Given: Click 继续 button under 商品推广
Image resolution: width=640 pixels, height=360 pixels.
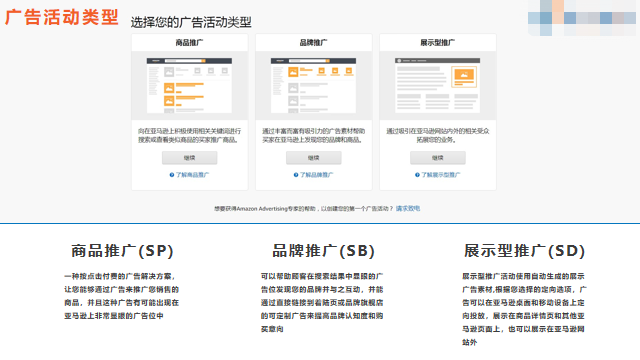Looking at the screenshot, I should click(189, 158).
